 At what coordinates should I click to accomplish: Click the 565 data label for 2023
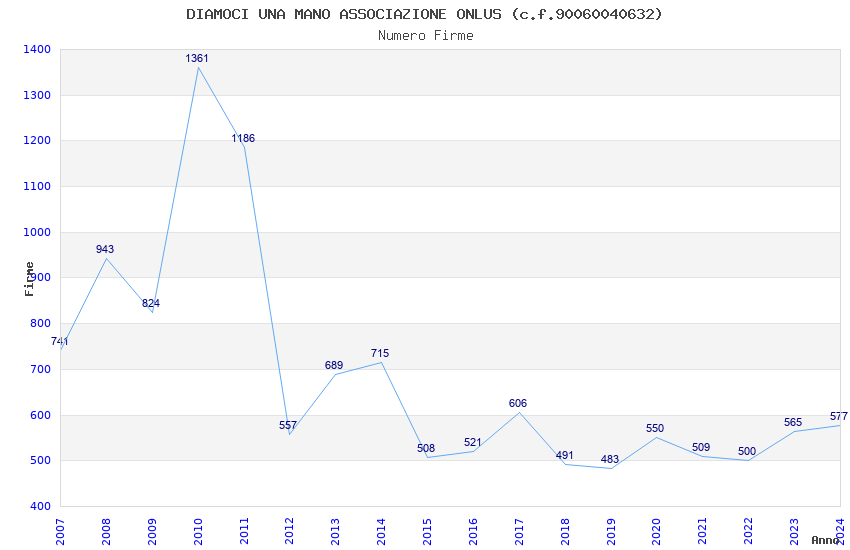(793, 422)
